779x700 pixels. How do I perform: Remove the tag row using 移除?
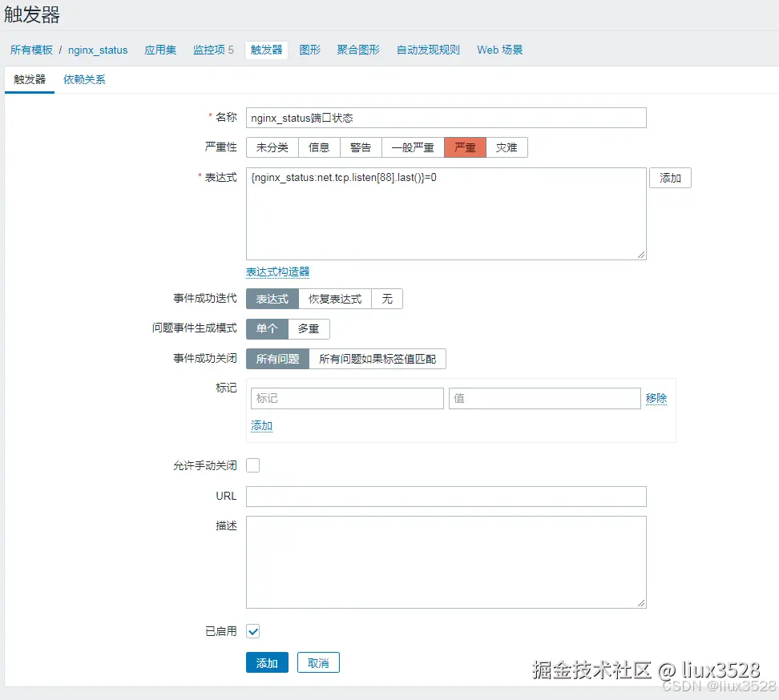coord(656,398)
